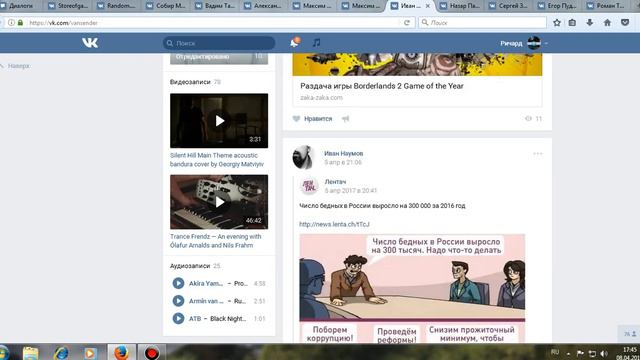The height and width of the screenshot is (360, 640).
Task: Play the ATB Black Night audio track
Action: (x=178, y=318)
